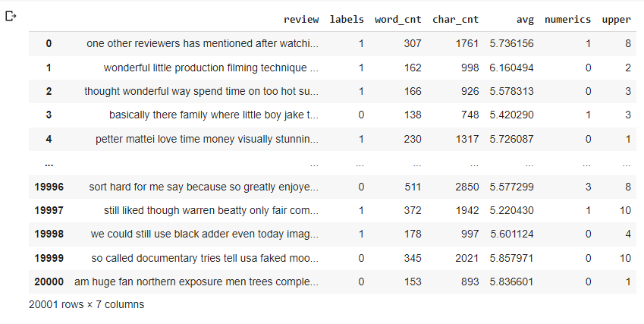The height and width of the screenshot is (324, 644).
Task: Select row index 19996
Action: (x=49, y=187)
